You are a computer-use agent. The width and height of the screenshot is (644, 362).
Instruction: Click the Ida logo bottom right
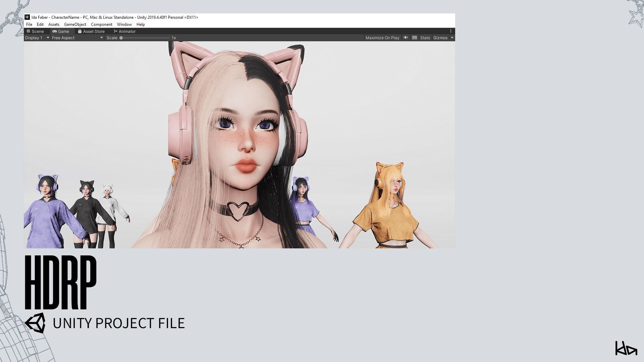pos(626,348)
